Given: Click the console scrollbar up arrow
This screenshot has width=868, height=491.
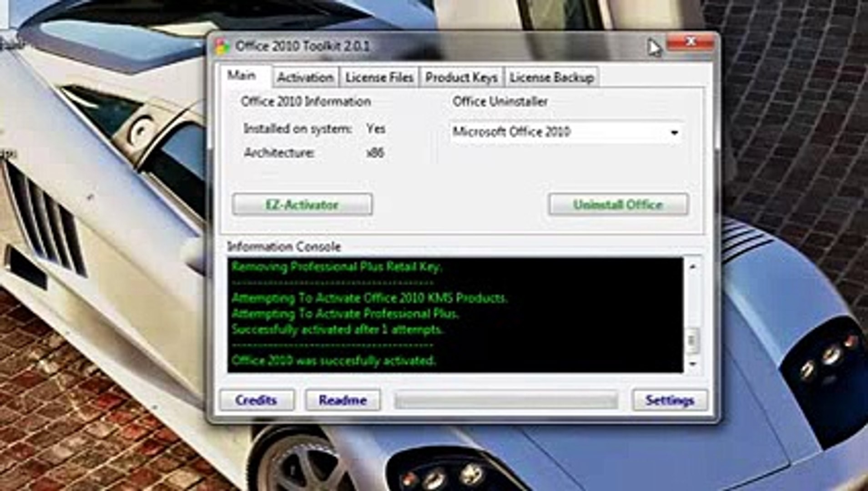Looking at the screenshot, I should point(692,266).
